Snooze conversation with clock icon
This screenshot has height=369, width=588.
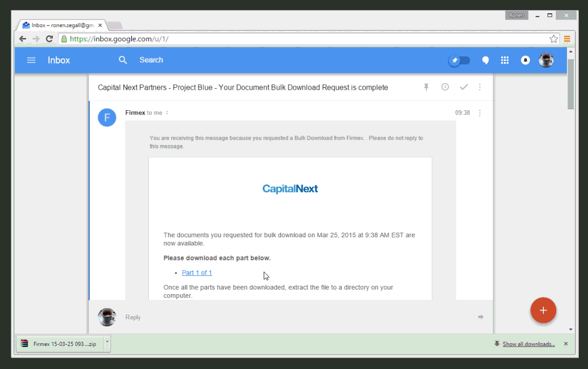[x=445, y=87]
